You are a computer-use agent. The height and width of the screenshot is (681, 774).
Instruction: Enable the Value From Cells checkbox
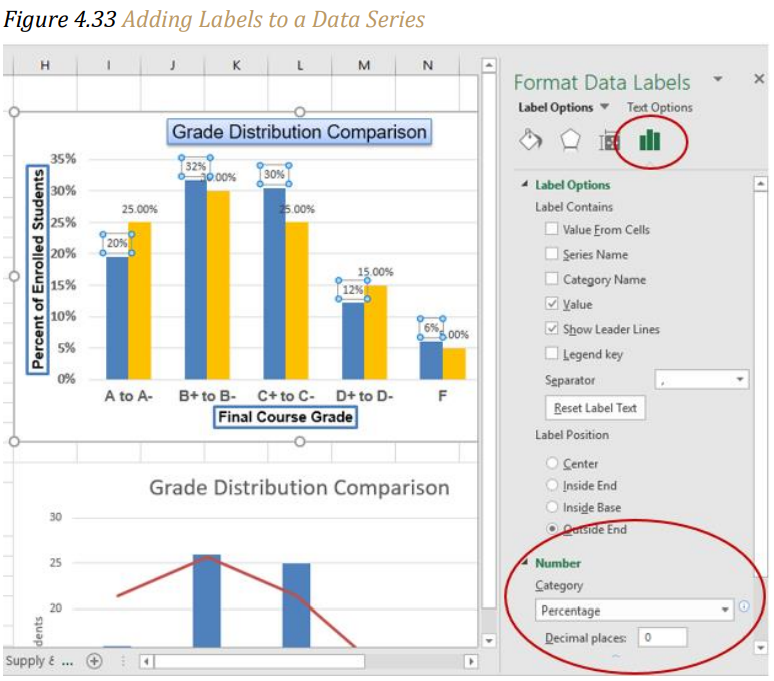pyautogui.click(x=551, y=228)
